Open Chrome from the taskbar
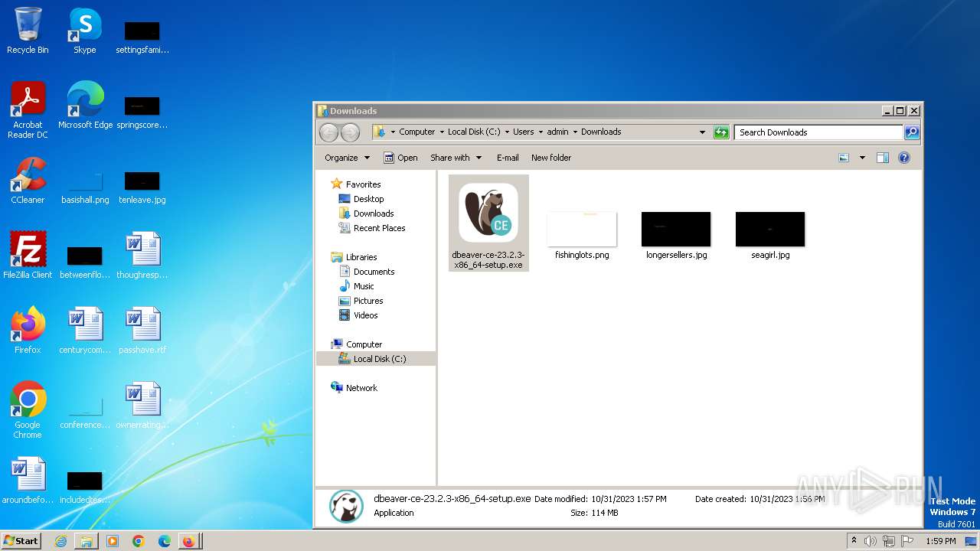This screenshot has width=980, height=551. pyautogui.click(x=139, y=541)
